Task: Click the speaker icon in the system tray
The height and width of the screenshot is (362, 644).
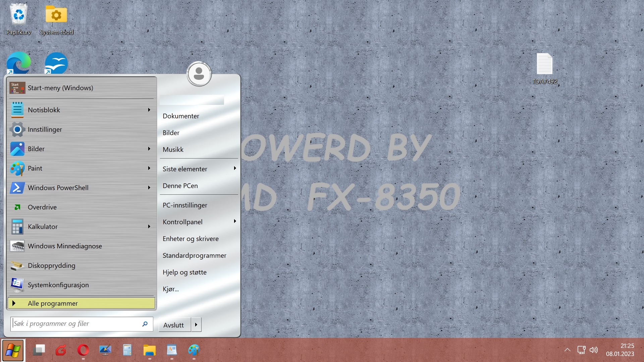Action: coord(594,350)
